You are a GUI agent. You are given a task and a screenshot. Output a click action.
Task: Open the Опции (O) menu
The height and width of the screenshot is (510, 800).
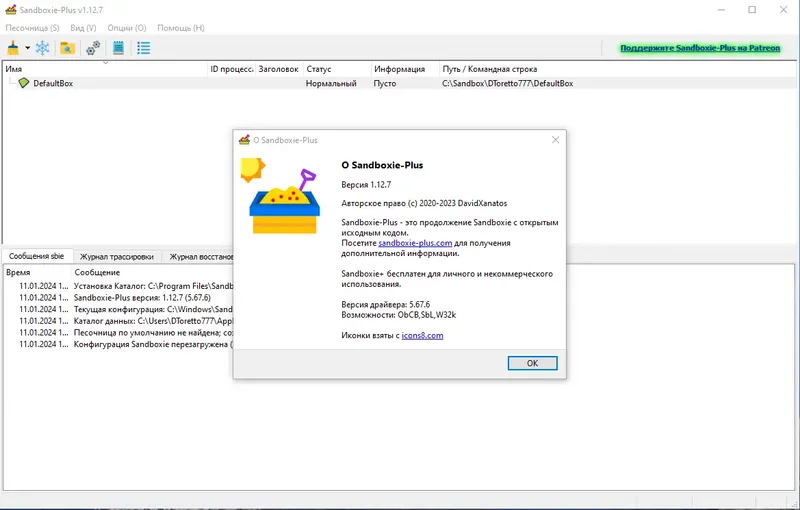click(127, 28)
